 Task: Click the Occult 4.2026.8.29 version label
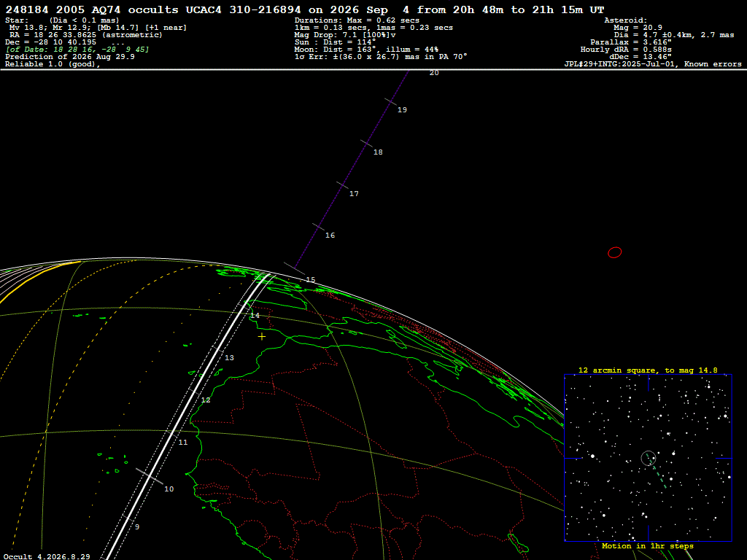point(47,556)
